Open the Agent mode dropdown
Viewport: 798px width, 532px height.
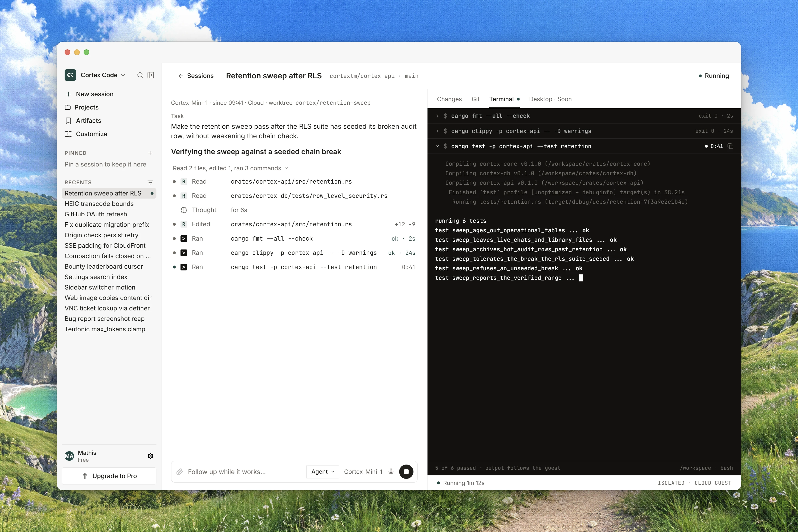(322, 472)
